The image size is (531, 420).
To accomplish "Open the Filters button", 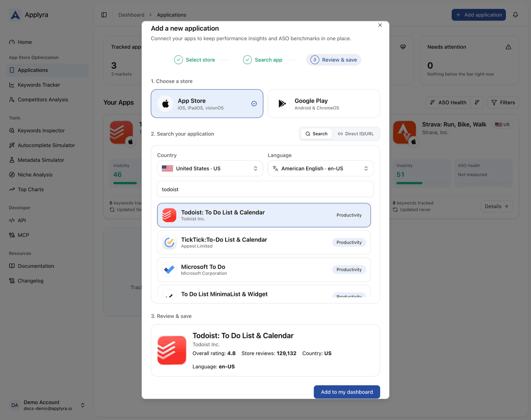I will 503,103.
